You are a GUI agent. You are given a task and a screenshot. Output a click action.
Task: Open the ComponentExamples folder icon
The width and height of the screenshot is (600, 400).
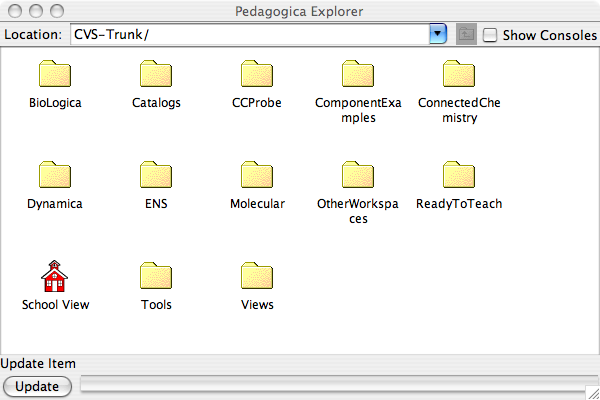[358, 73]
